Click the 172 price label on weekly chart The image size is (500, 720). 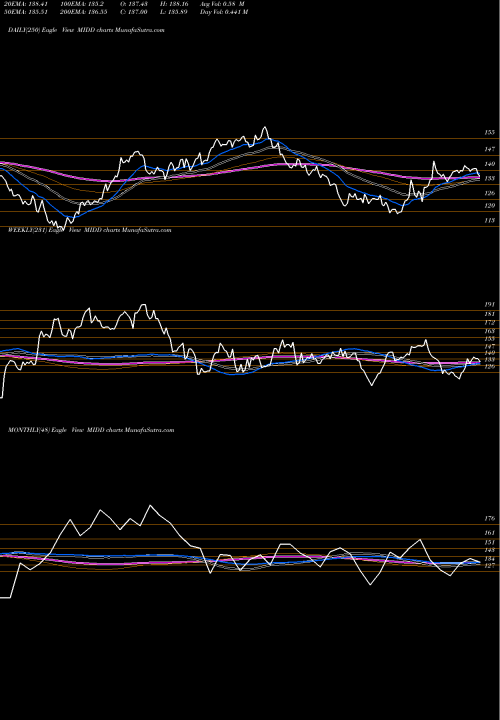pyautogui.click(x=490, y=323)
